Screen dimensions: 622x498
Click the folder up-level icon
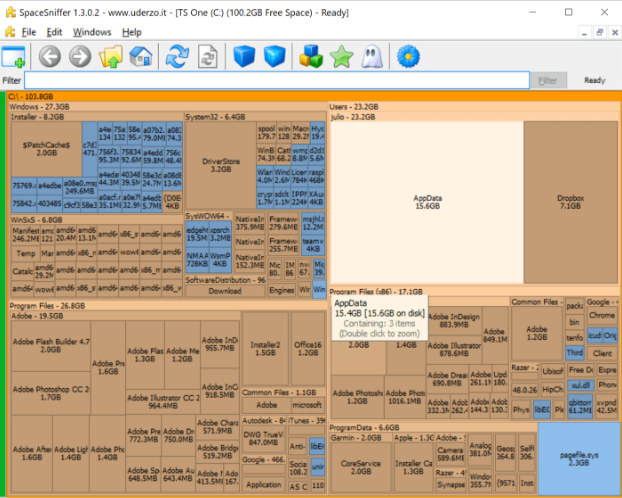click(112, 57)
